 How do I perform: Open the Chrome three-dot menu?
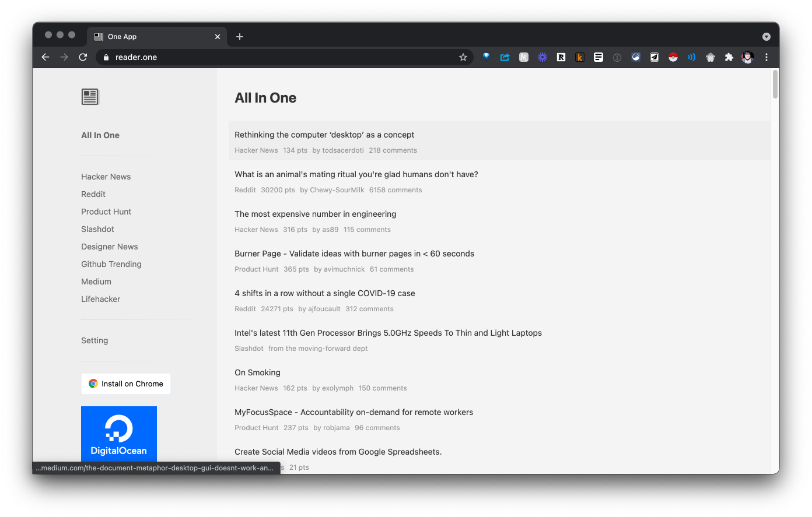tap(766, 57)
